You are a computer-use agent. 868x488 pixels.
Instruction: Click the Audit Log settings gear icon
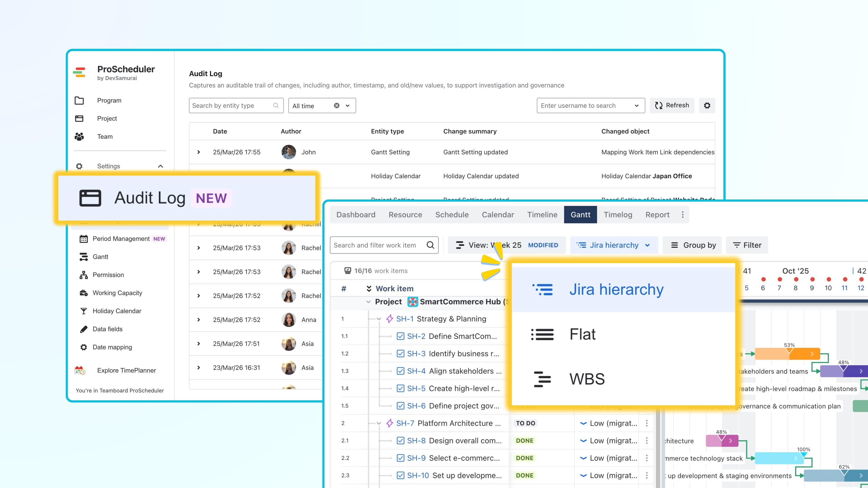click(x=707, y=106)
